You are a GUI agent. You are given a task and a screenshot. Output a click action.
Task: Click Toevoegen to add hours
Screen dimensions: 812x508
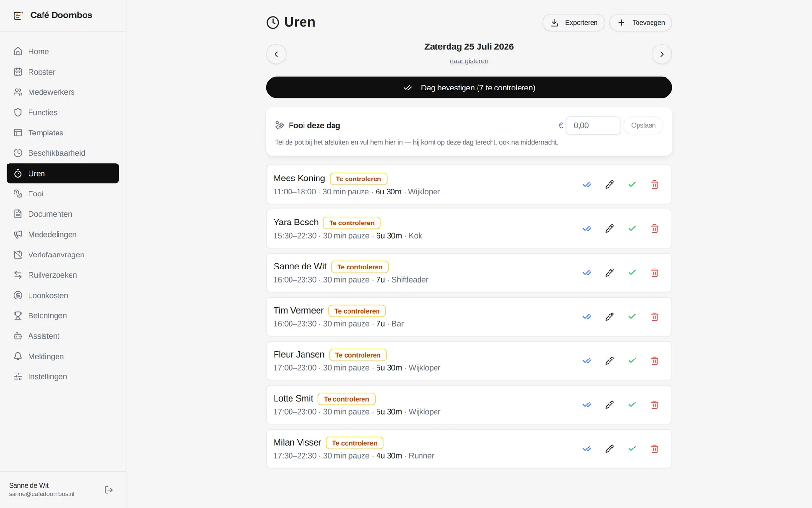640,23
